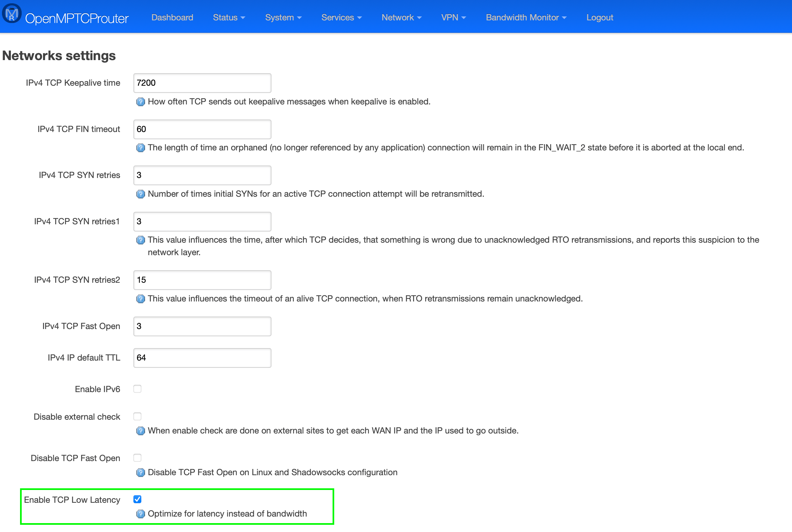Click help icon near Shadowsocks configuration text
The height and width of the screenshot is (532, 792).
140,473
